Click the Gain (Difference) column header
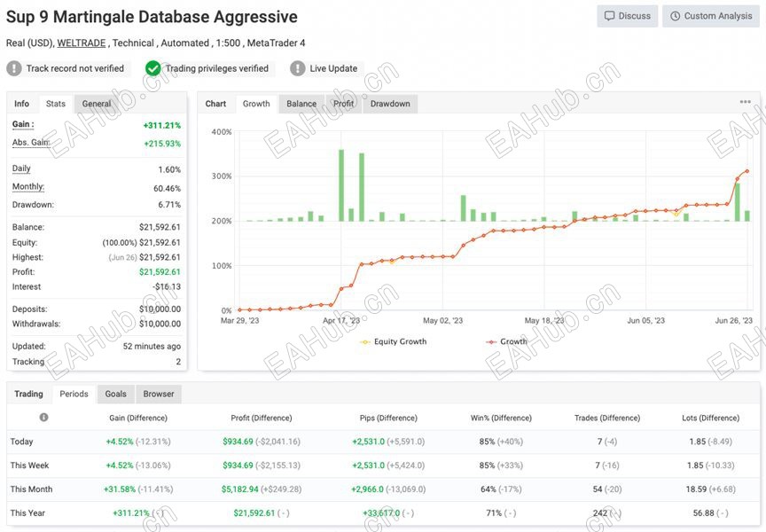 tap(138, 419)
